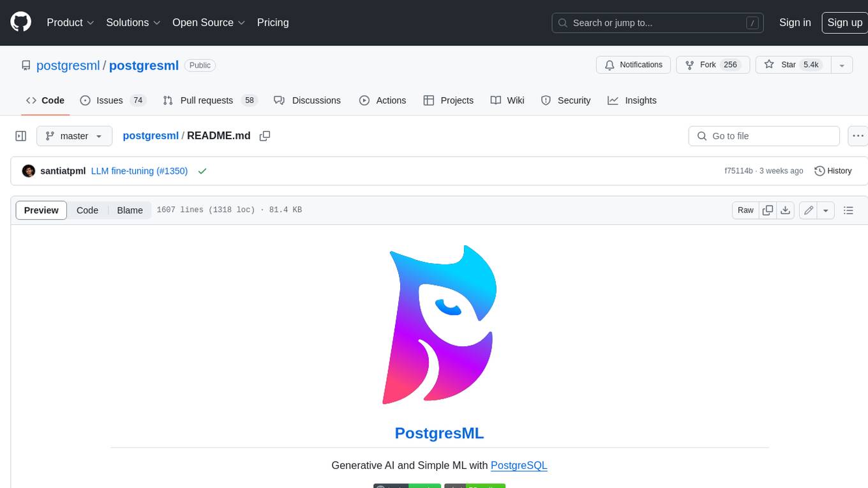Open the master branch selector

74,136
